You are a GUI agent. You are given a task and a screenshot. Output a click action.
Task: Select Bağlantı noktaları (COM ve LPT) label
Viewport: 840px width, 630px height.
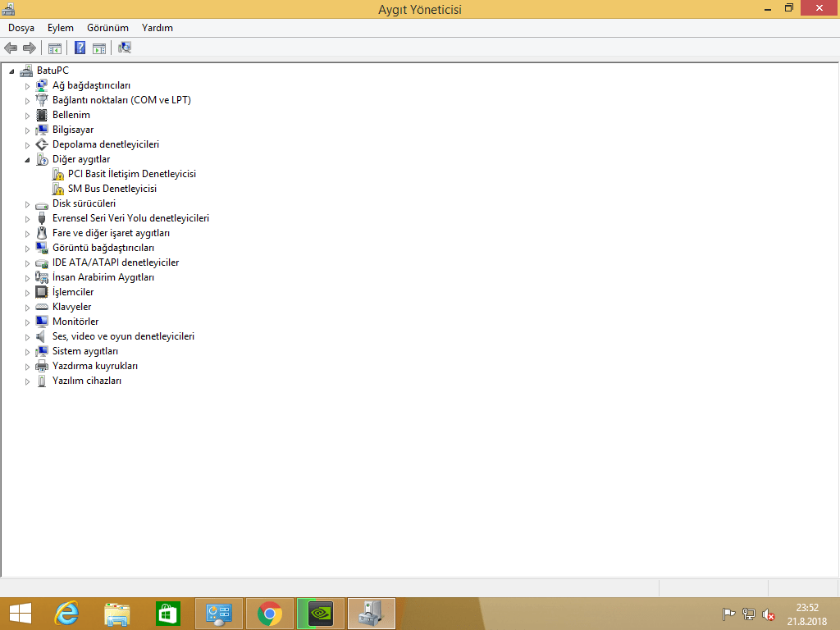[x=121, y=99]
